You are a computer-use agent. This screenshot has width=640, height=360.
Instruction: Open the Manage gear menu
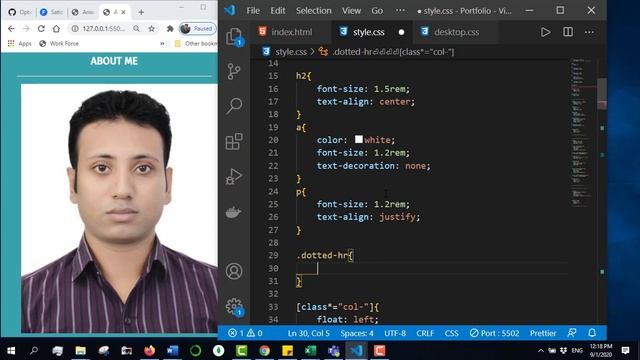point(234,306)
